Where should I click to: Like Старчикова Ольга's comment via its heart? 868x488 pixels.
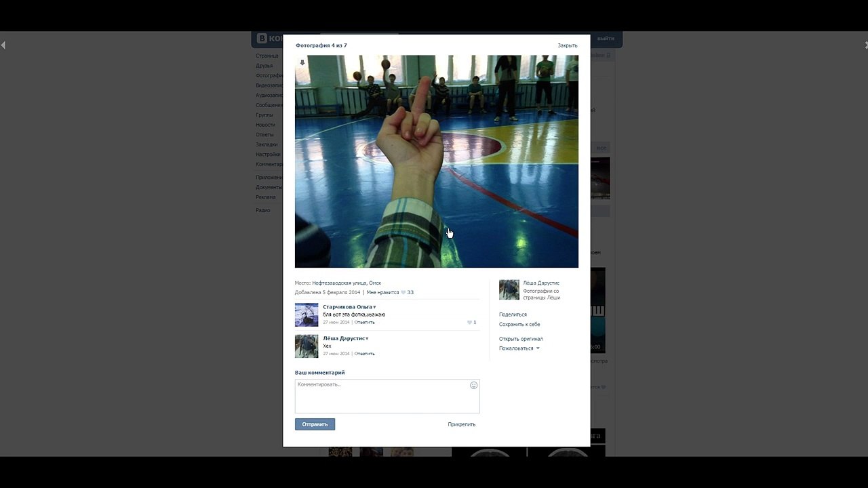(469, 323)
